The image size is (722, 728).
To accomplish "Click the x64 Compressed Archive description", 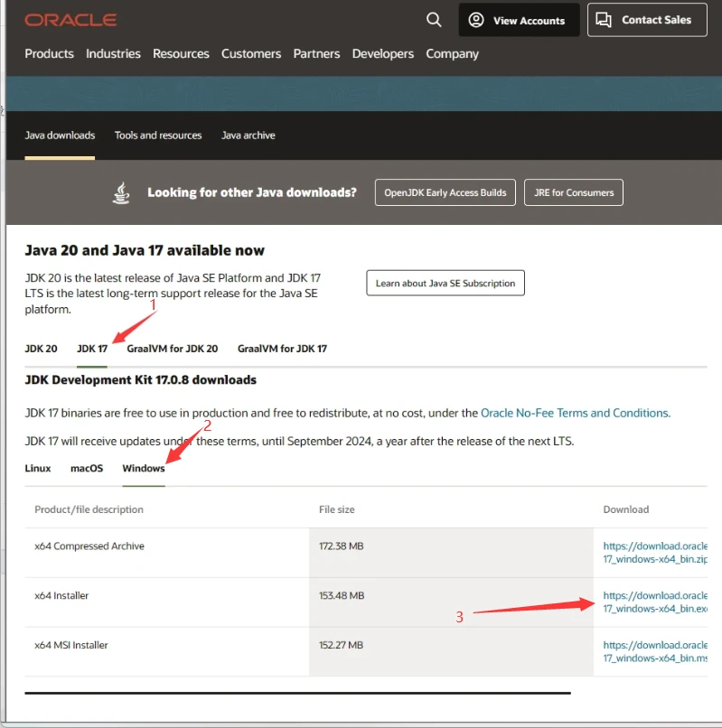I will click(89, 546).
